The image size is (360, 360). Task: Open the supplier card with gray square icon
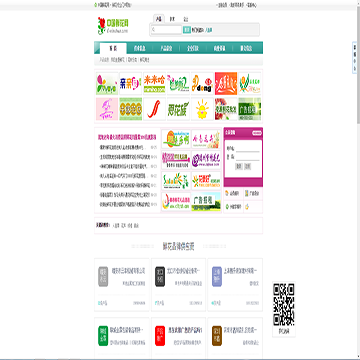point(122,285)
